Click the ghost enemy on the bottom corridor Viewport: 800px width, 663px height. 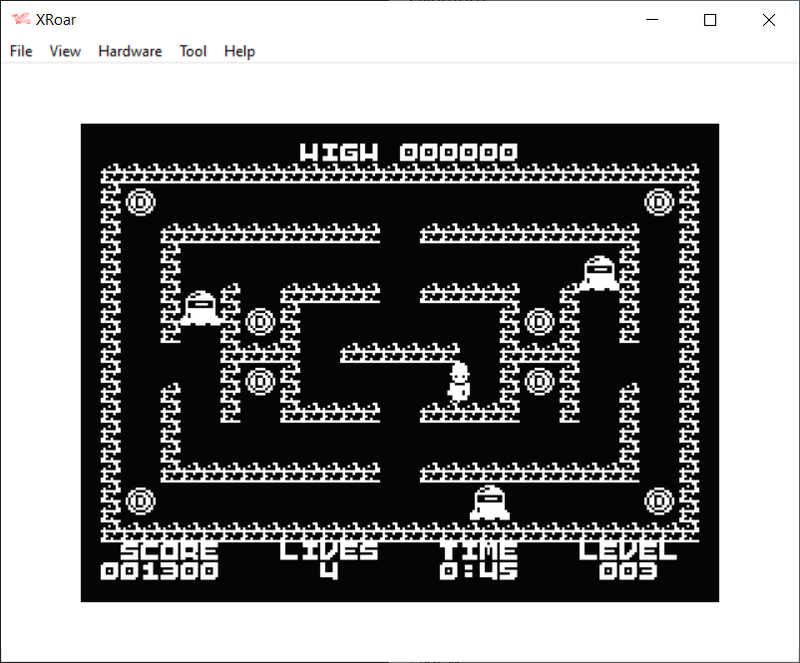tap(490, 502)
